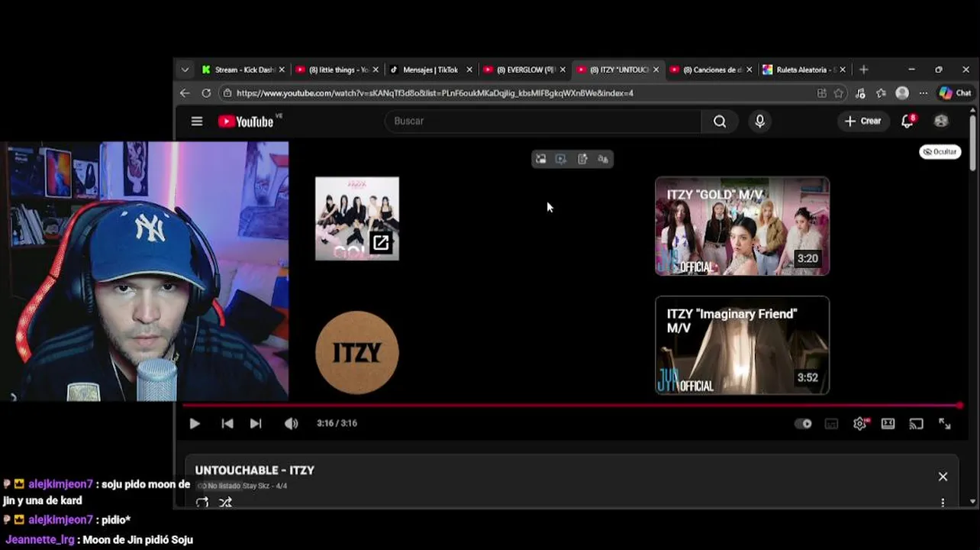Open the browser profile icon
The image size is (980, 550).
tap(902, 93)
